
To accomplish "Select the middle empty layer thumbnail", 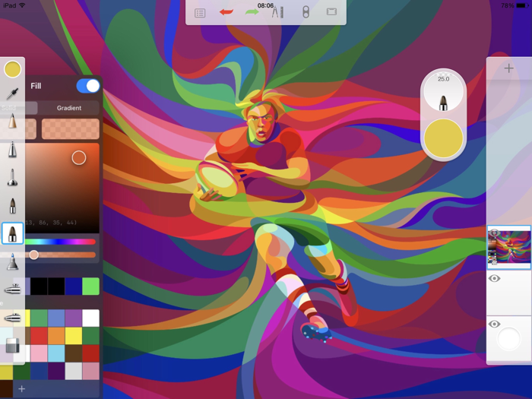I will (509, 293).
